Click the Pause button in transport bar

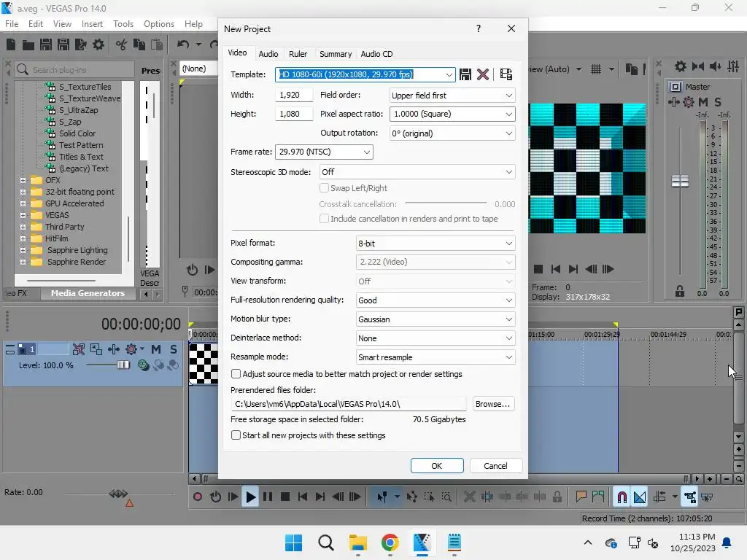[x=268, y=497]
